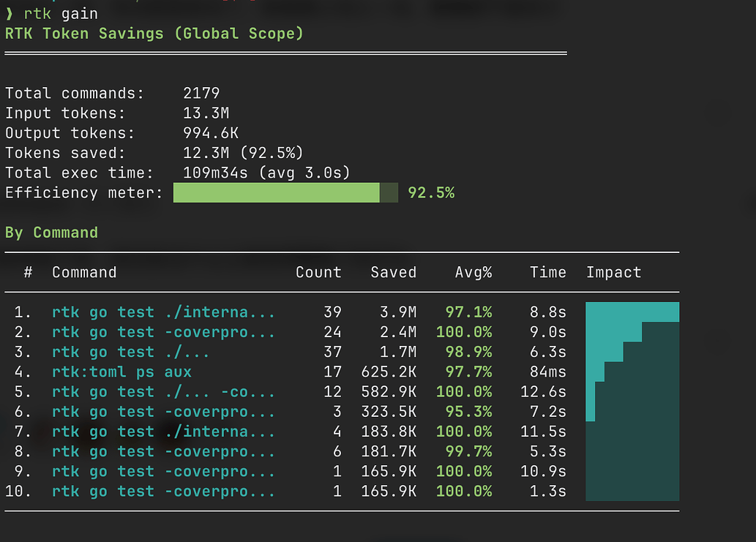The image size is (756, 542).
Task: Click the 3.9M saved value in row 1
Action: point(398,312)
